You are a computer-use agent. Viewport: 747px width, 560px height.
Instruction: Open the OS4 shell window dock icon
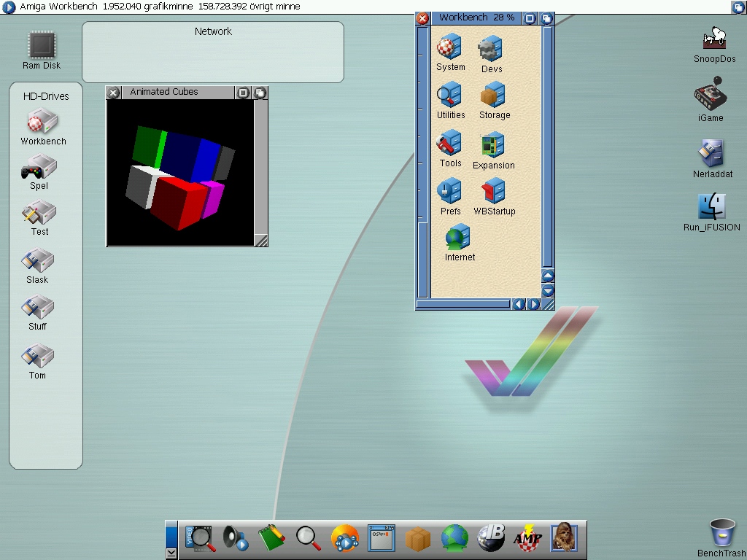[x=381, y=539]
